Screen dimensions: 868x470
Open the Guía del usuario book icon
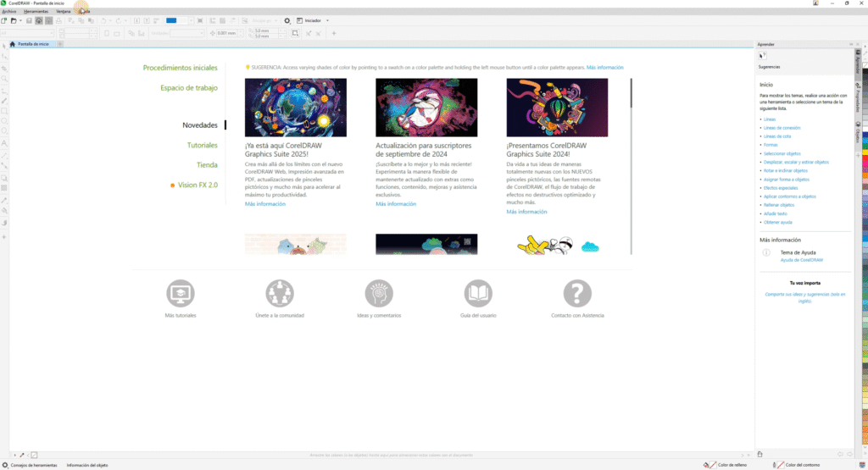click(x=478, y=293)
